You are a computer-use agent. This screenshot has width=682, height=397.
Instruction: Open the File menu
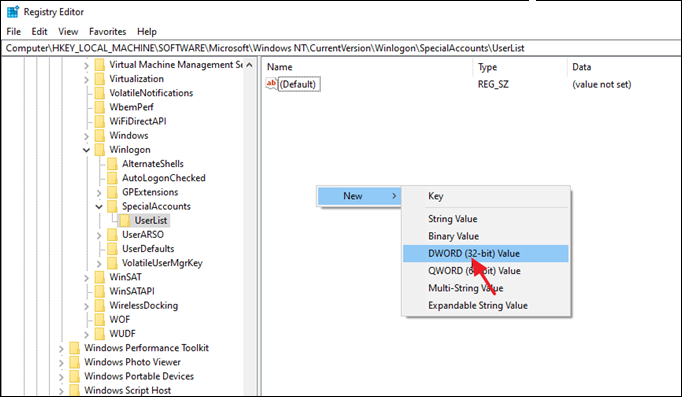click(x=13, y=32)
